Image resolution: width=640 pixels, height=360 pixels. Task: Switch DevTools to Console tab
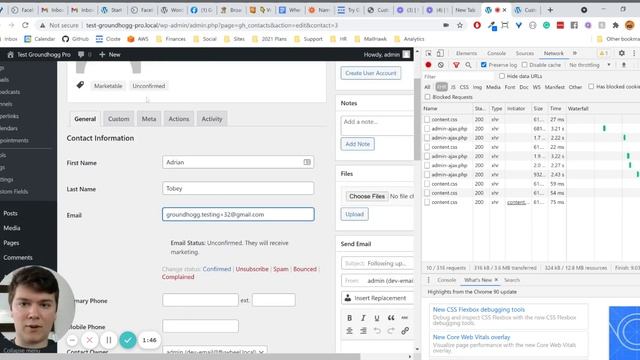click(496, 53)
